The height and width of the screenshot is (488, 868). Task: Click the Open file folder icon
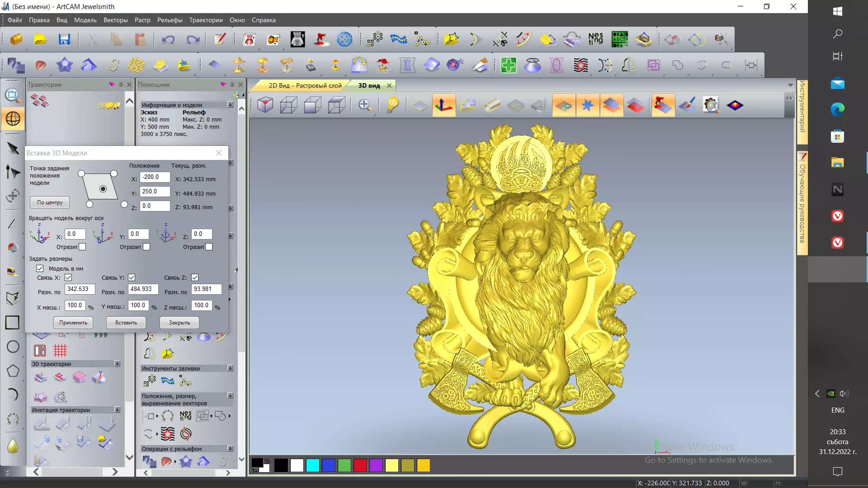(41, 39)
